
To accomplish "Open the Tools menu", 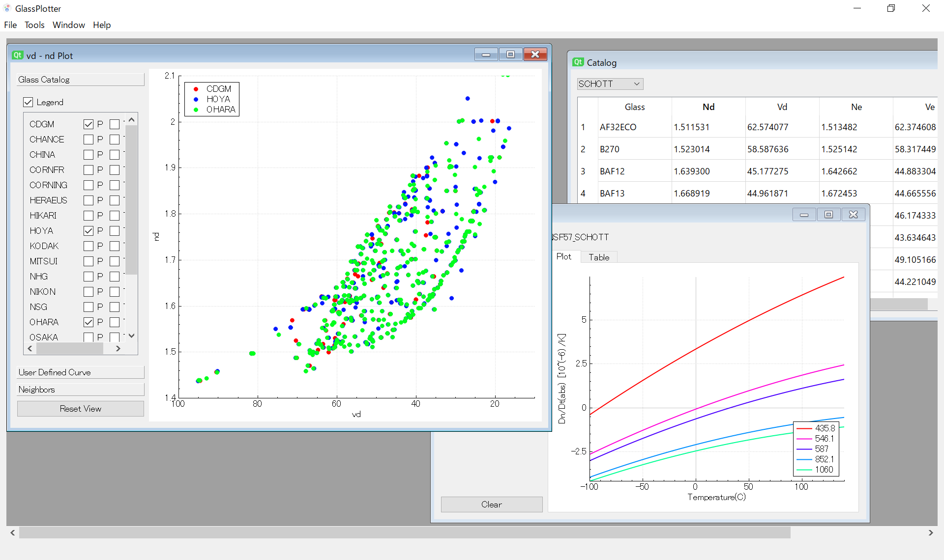I will tap(34, 25).
